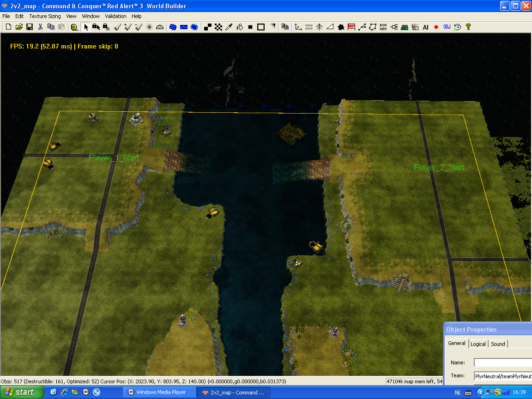
Task: Select the waypoint path tool
Action: tap(362, 27)
